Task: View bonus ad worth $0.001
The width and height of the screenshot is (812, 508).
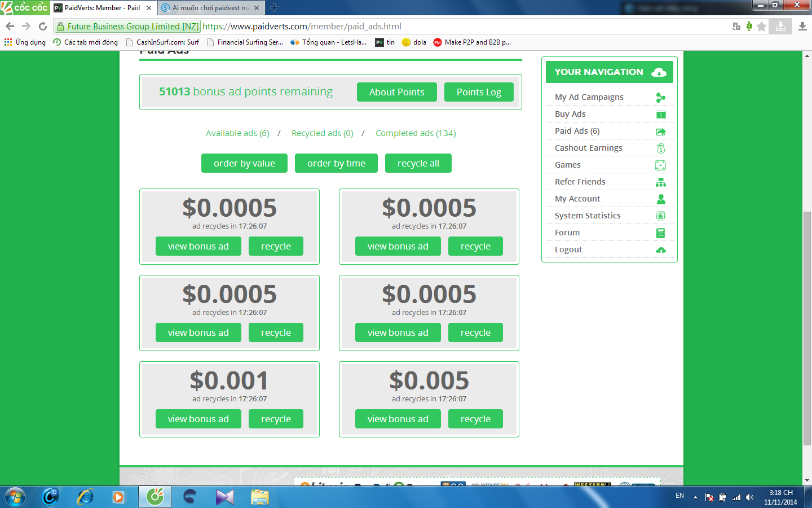Action: [198, 419]
